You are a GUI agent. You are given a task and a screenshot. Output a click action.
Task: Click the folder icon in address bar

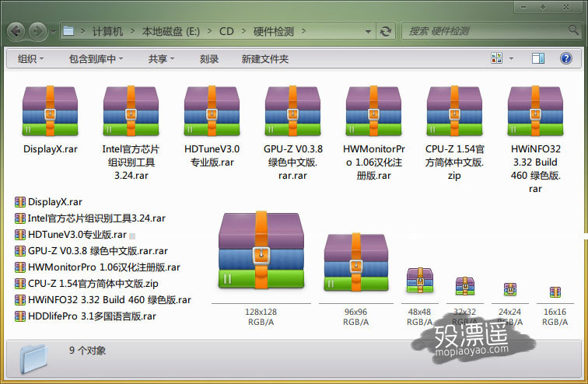[x=68, y=31]
